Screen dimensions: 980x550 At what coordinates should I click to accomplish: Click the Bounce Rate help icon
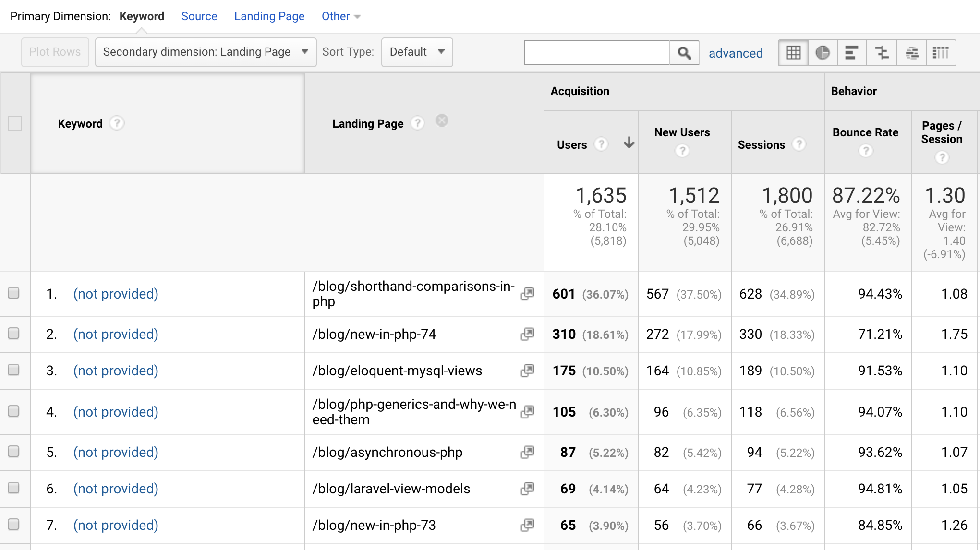(x=865, y=151)
